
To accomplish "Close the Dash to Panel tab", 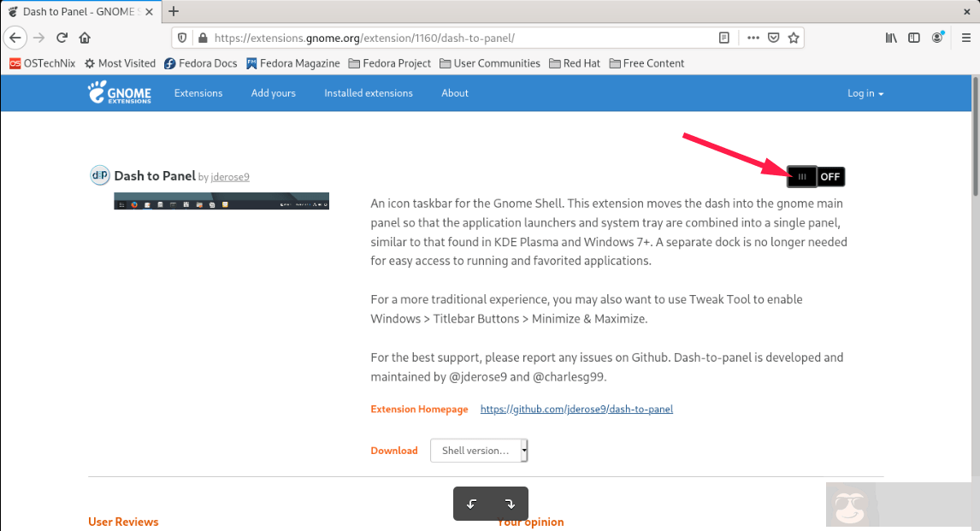I will coord(149,12).
